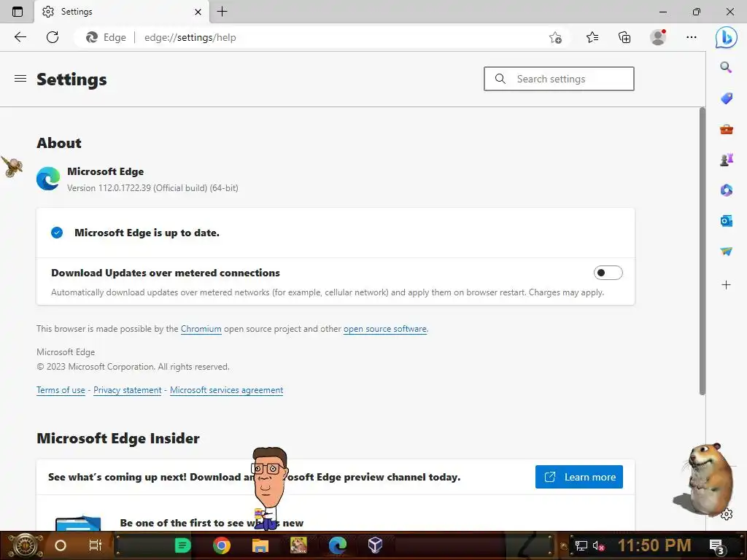Screen dimensions: 747x560
Task: Close the Settings tab
Action: click(198, 12)
